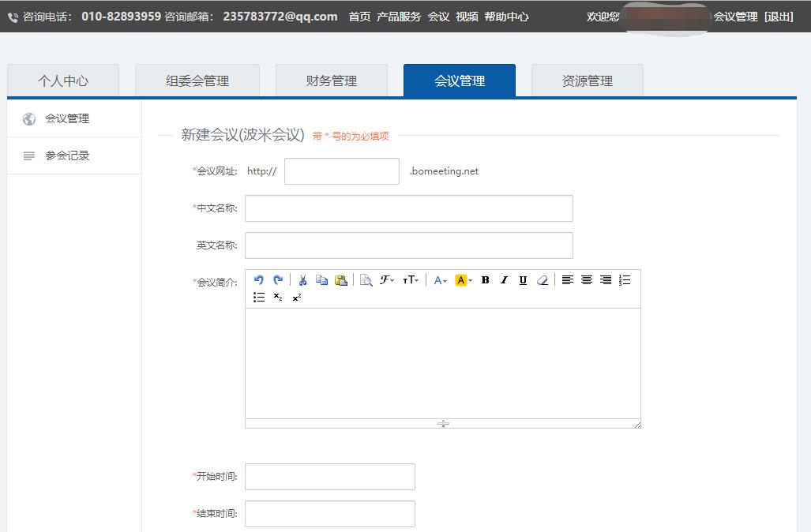Open the 资源管理 tab
This screenshot has height=532, width=811.
point(587,81)
